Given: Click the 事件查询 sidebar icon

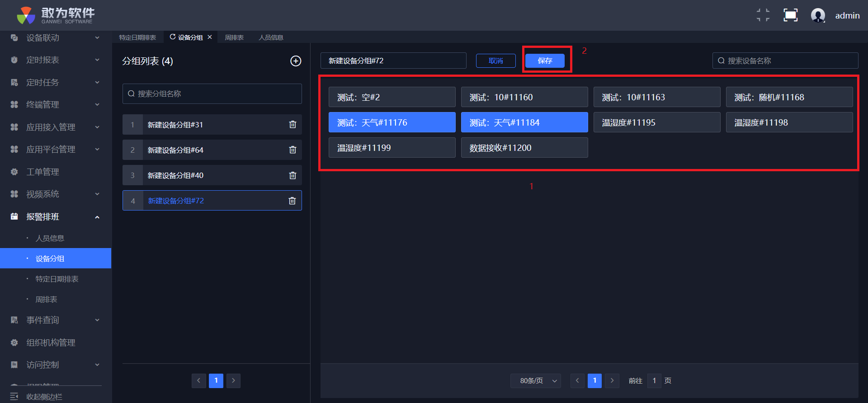Looking at the screenshot, I should 14,320.
